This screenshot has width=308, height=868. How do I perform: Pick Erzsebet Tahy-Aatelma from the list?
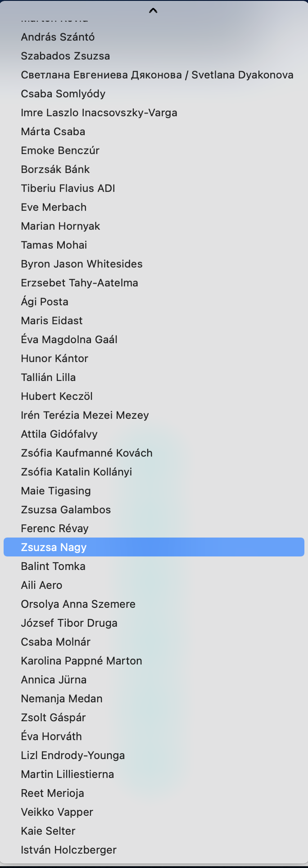coord(79,283)
